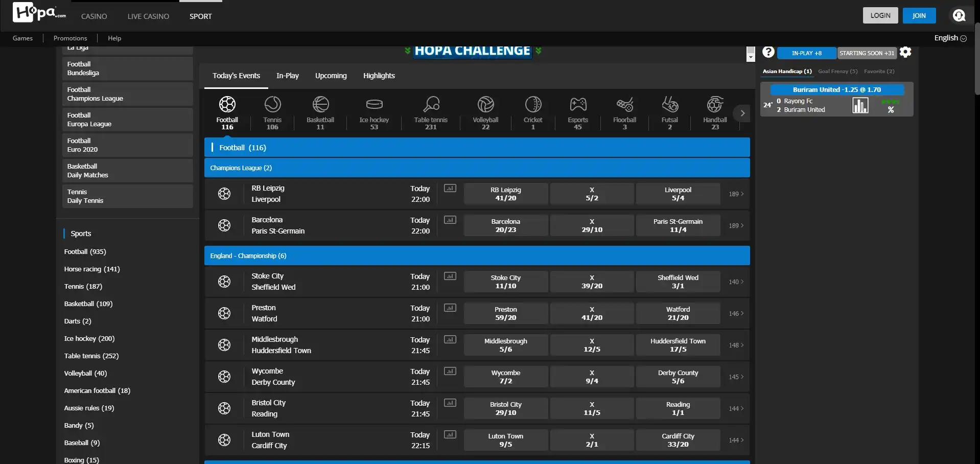Select Barcelona odds 20/23
The image size is (980, 464).
pos(505,225)
